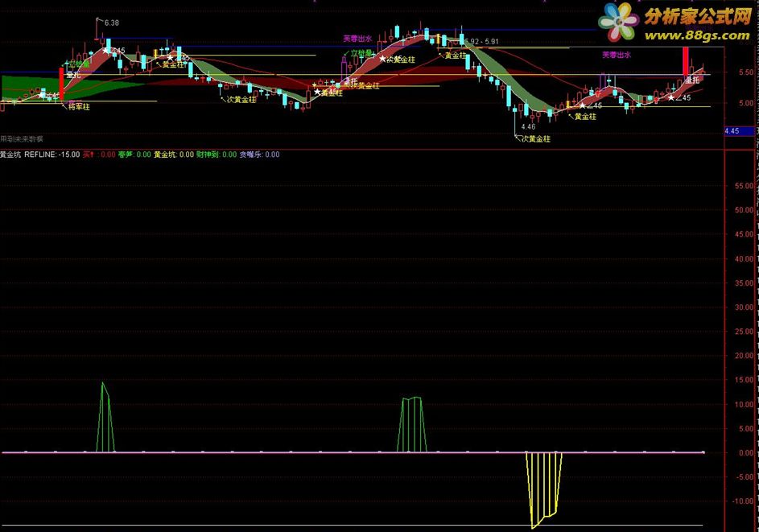Click the tall red candle beside leftmost 量托
Viewport: 759px width, 532px height.
click(61, 84)
